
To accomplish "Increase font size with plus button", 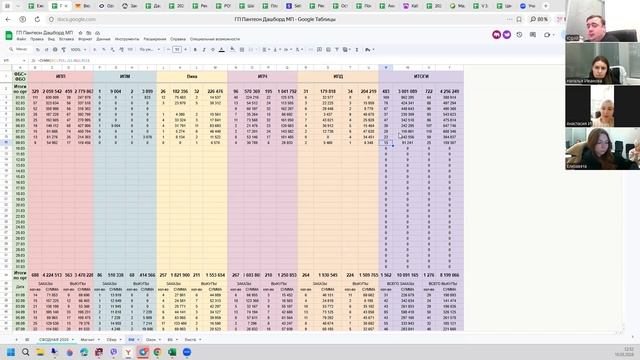I will (x=186, y=49).
